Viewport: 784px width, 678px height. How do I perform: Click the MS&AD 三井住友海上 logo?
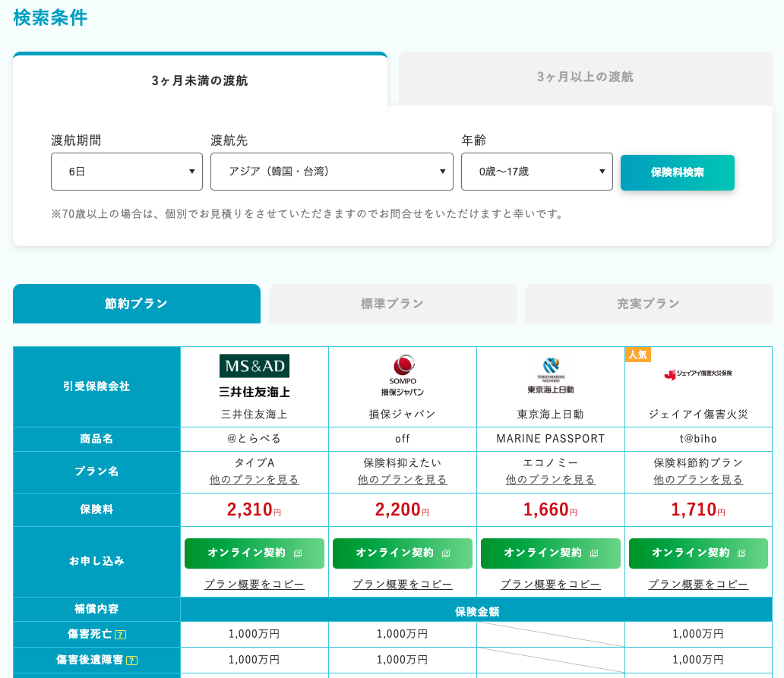click(x=254, y=377)
